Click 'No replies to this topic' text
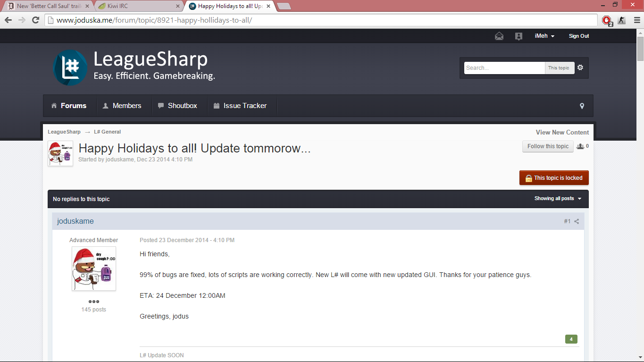 pos(81,199)
